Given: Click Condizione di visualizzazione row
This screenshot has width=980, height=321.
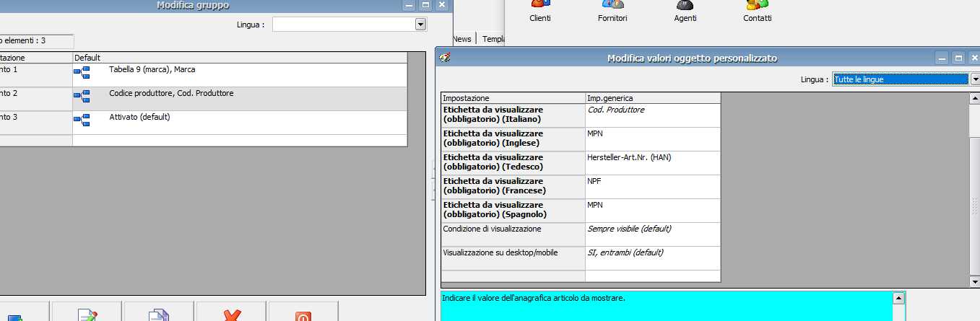Looking at the screenshot, I should click(x=513, y=234).
